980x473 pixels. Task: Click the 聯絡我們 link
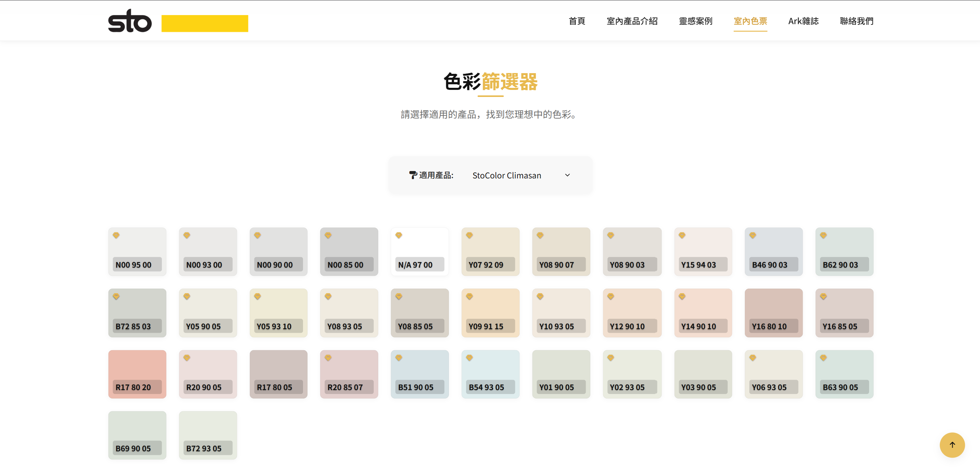tap(856, 21)
